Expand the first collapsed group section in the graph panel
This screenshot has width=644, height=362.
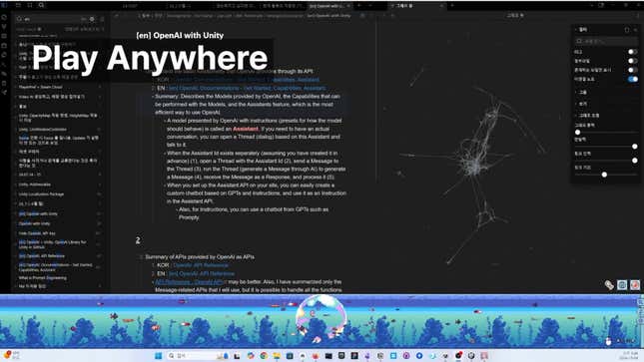tap(581, 93)
